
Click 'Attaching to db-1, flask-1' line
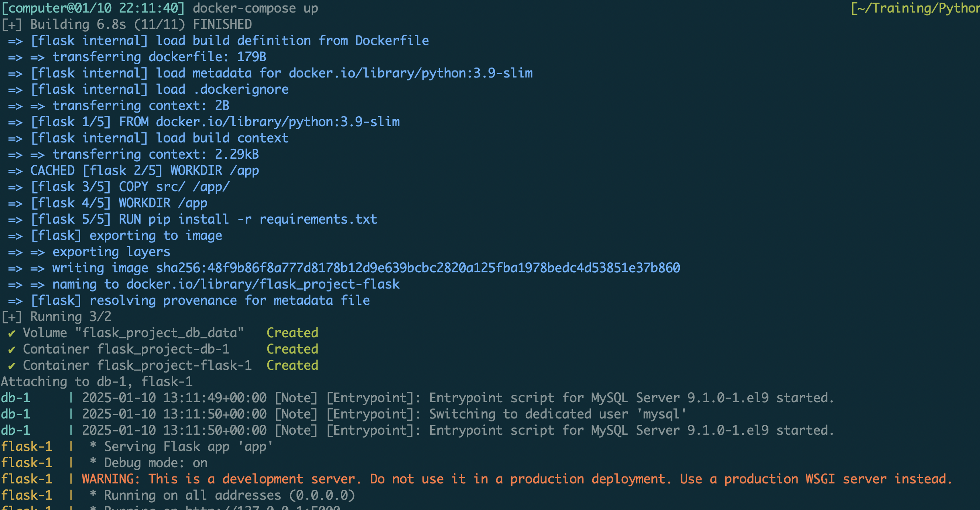coord(97,382)
